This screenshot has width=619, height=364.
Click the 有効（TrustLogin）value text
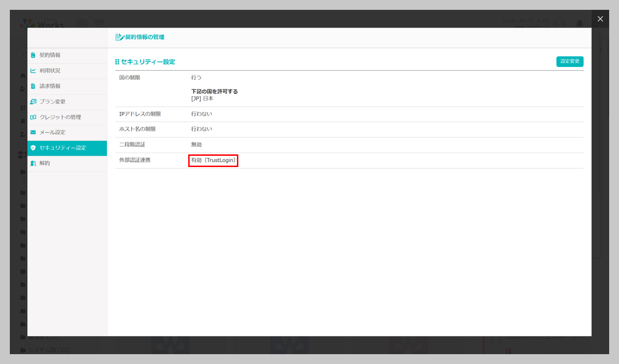point(214,160)
